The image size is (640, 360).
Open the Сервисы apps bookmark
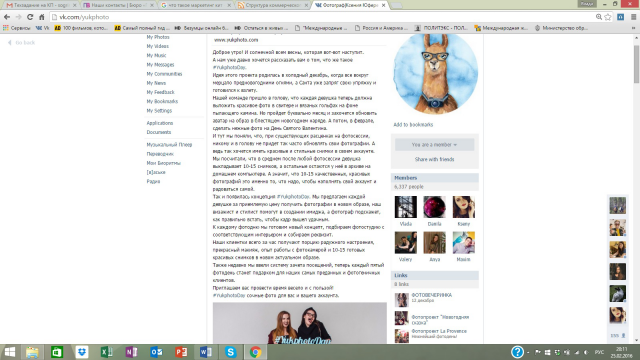(16, 28)
